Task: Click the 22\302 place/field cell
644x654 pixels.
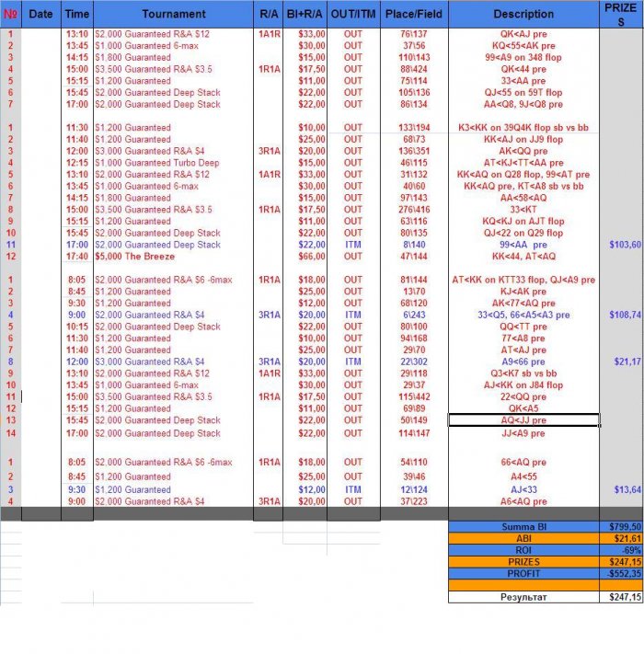Action: [x=414, y=361]
